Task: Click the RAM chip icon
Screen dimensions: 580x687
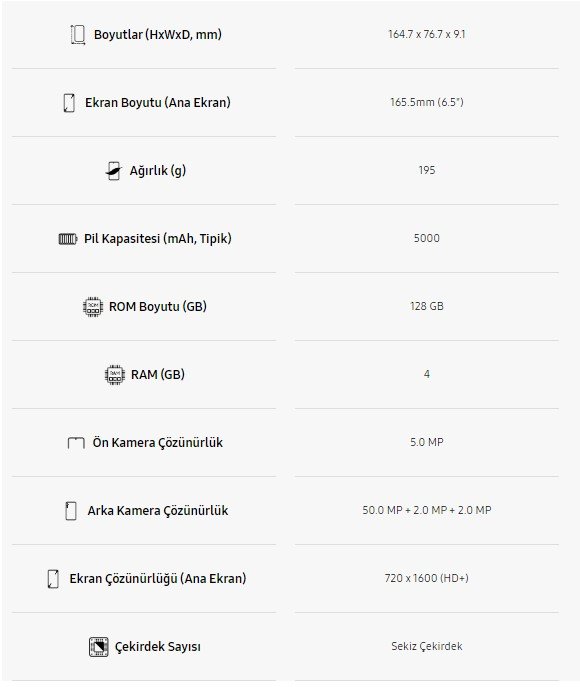Action: [x=115, y=375]
